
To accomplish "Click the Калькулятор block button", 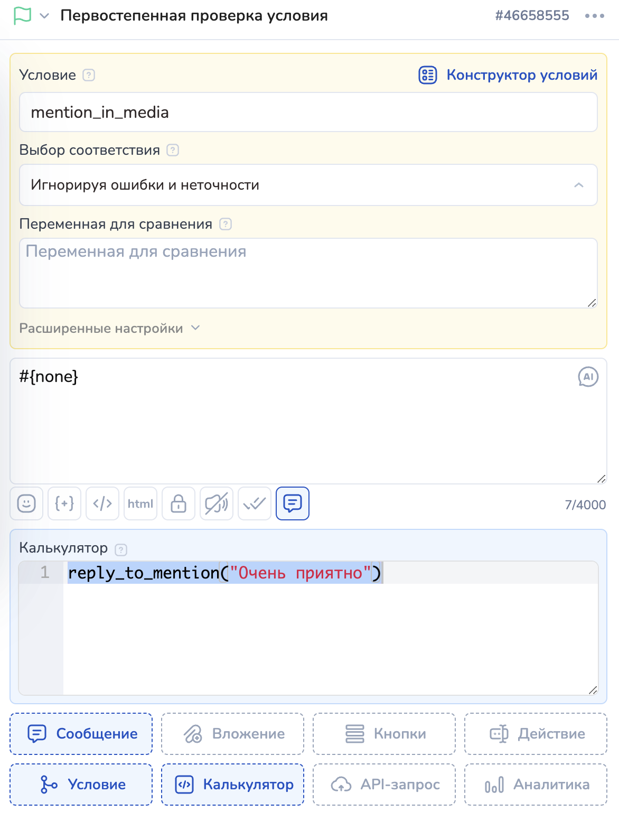I will click(233, 785).
